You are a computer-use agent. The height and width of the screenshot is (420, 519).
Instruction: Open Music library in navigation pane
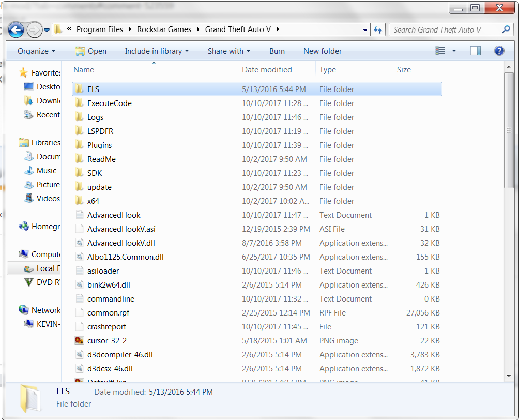pyautogui.click(x=40, y=171)
